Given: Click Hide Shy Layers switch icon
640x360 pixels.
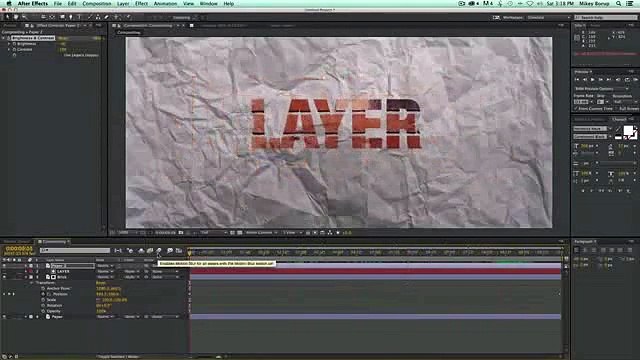Looking at the screenshot, I should tap(141, 251).
